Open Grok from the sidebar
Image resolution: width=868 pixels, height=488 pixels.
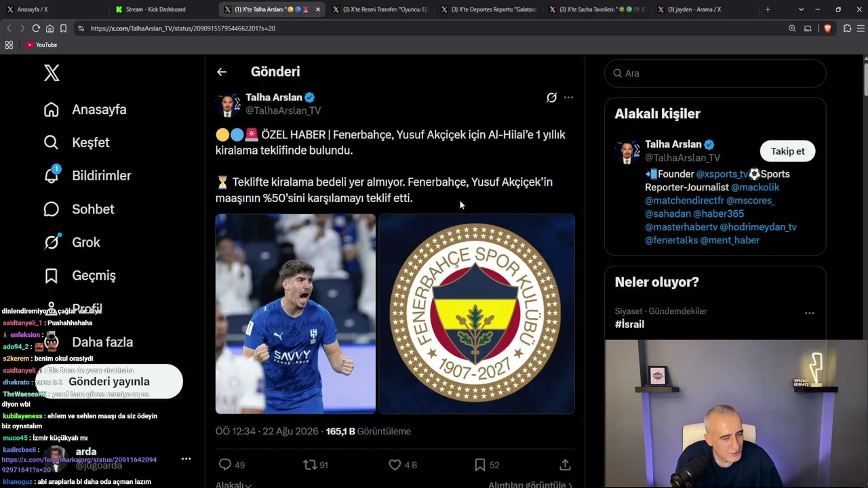click(x=72, y=242)
